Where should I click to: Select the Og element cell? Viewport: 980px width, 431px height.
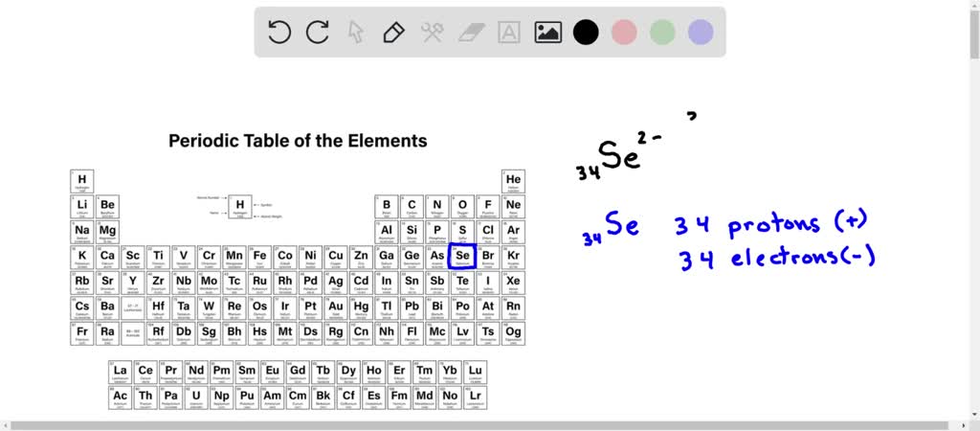click(513, 333)
